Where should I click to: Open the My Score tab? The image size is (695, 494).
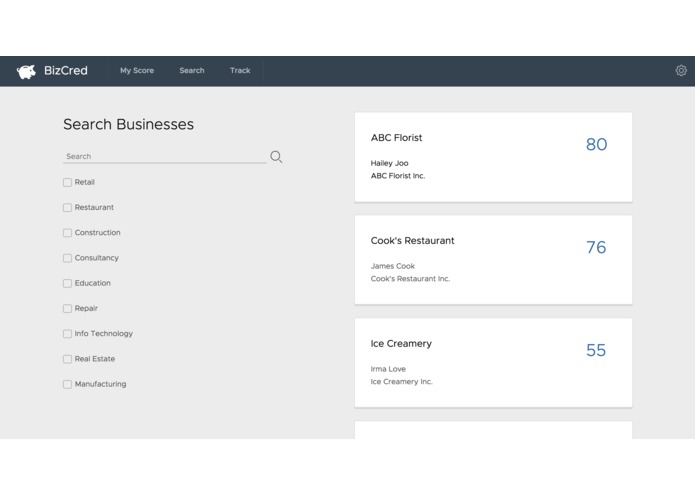click(137, 70)
